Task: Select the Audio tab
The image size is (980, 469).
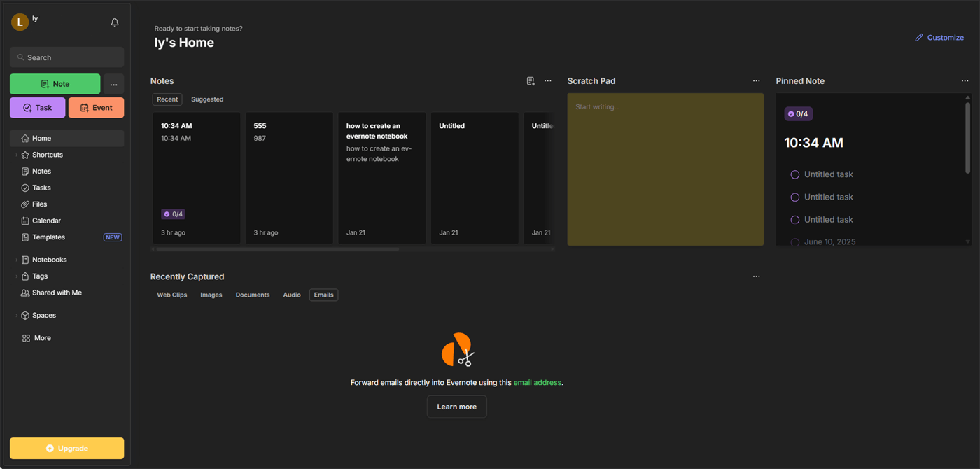Action: pos(292,295)
